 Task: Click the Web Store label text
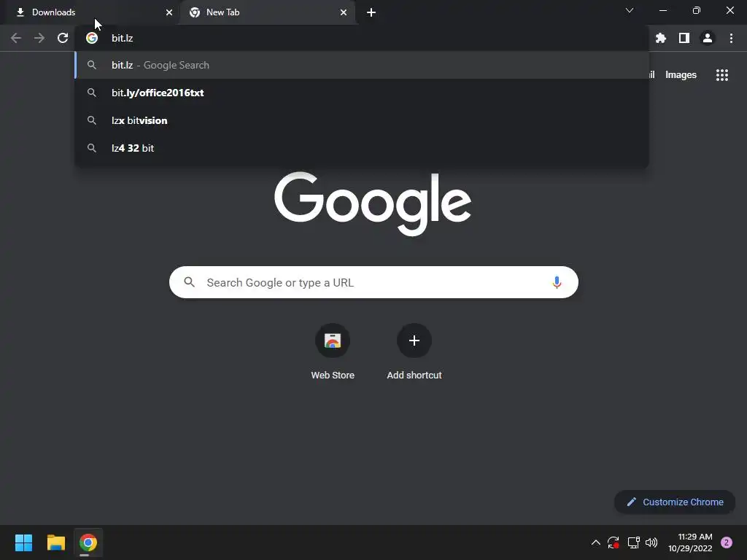coord(333,376)
